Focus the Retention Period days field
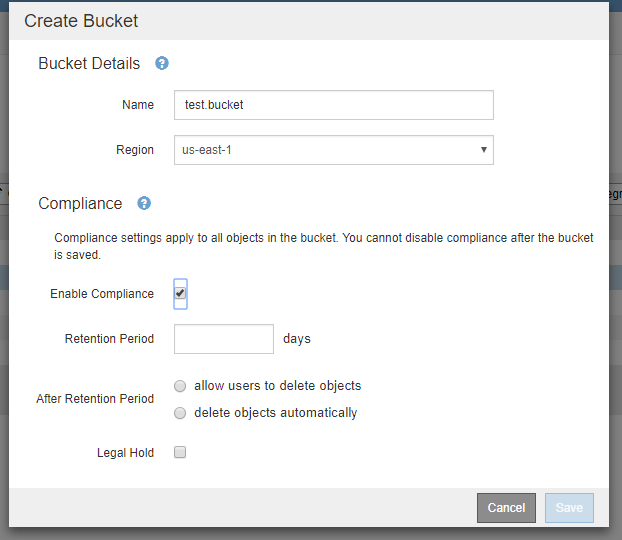Screen dimensions: 622x540 point(224,339)
